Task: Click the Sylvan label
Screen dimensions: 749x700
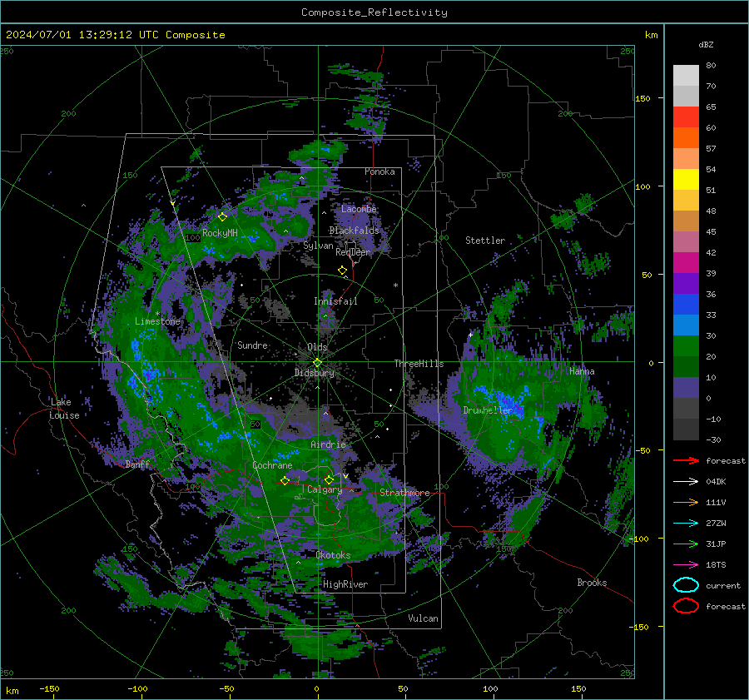Action: [318, 246]
